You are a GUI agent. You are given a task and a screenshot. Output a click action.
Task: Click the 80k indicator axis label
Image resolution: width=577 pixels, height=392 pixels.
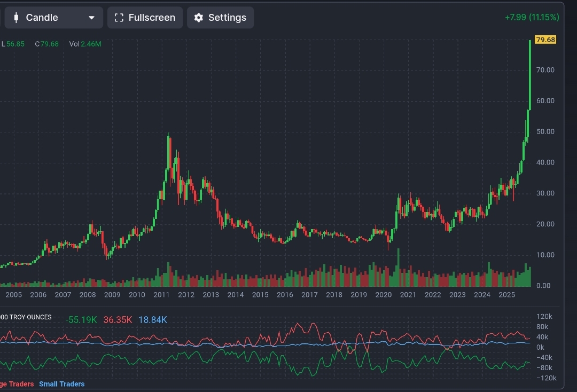pyautogui.click(x=542, y=327)
